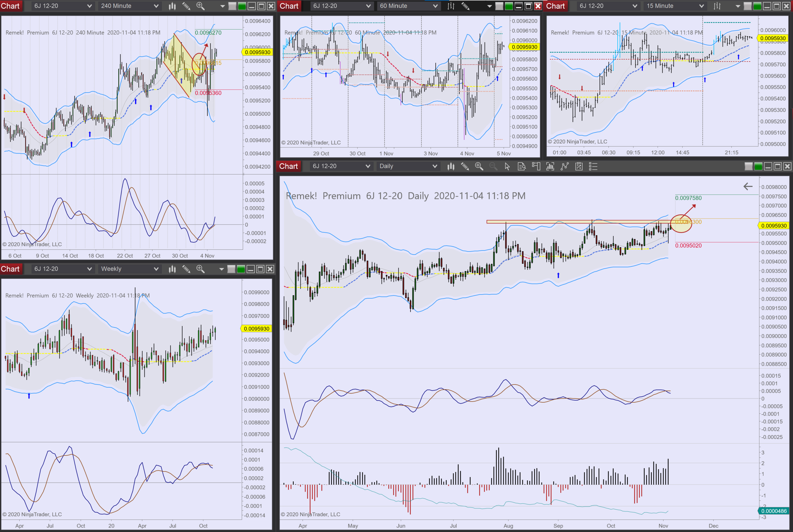This screenshot has width=793, height=532.
Task: Select Drawing Tools pencil in Daily chart toolbar
Action: coord(465,166)
